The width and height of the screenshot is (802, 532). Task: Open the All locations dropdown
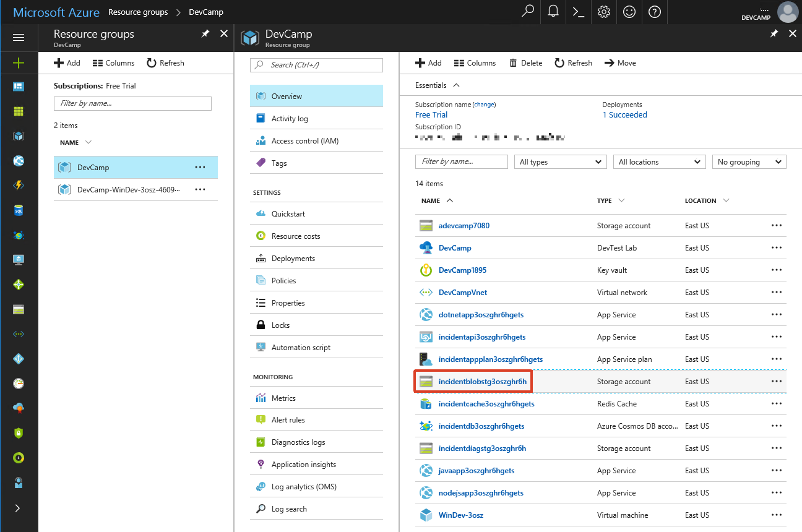(659, 162)
